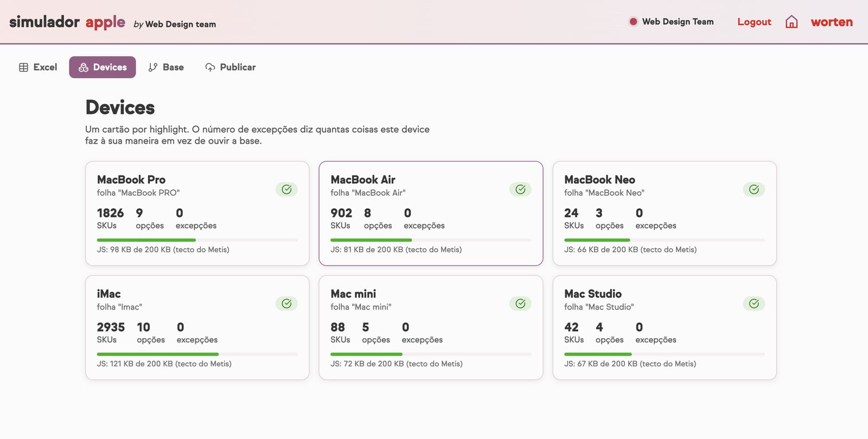868x439 pixels.
Task: Click the red status dot beside Web Design Team
Action: tap(633, 22)
